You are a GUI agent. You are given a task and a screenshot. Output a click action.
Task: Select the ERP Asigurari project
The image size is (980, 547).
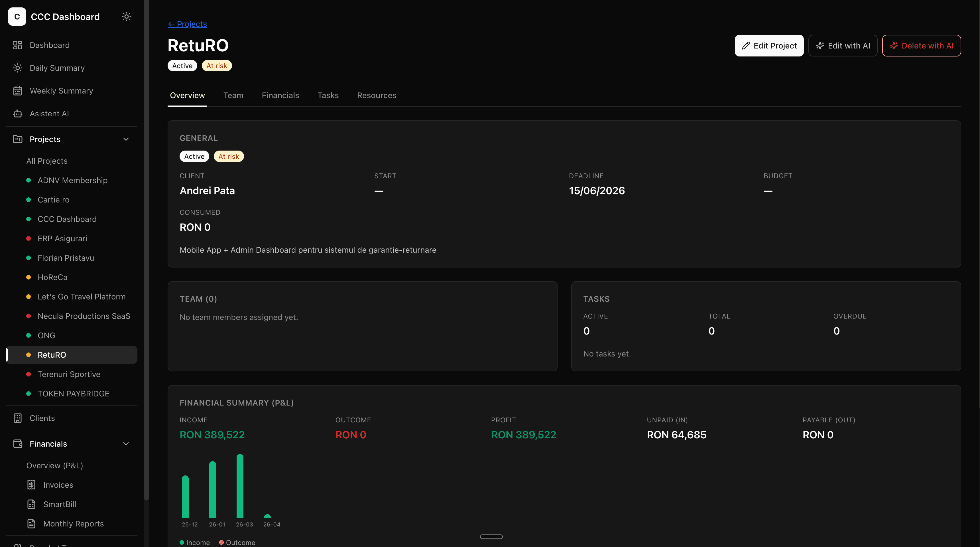[72, 238]
